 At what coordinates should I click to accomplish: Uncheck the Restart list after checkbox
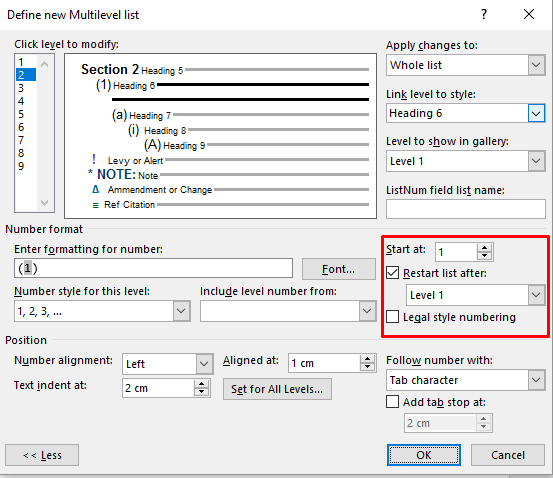click(393, 273)
